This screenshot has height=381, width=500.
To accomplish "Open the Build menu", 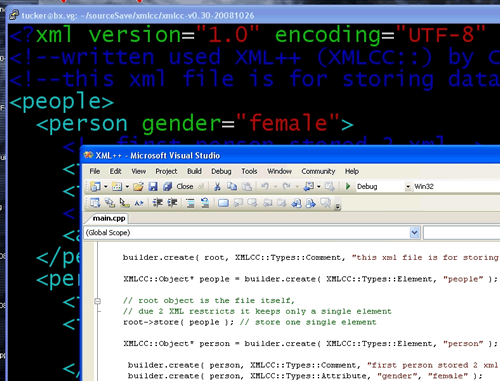I will (x=194, y=171).
